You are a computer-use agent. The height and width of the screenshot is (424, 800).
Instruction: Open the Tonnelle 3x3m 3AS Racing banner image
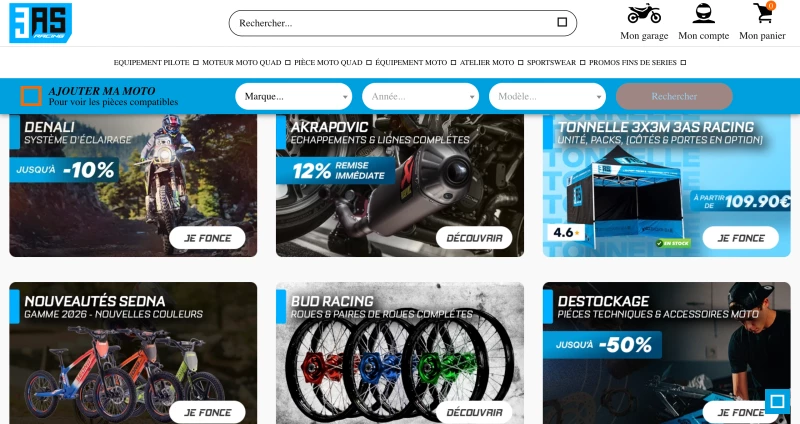667,185
